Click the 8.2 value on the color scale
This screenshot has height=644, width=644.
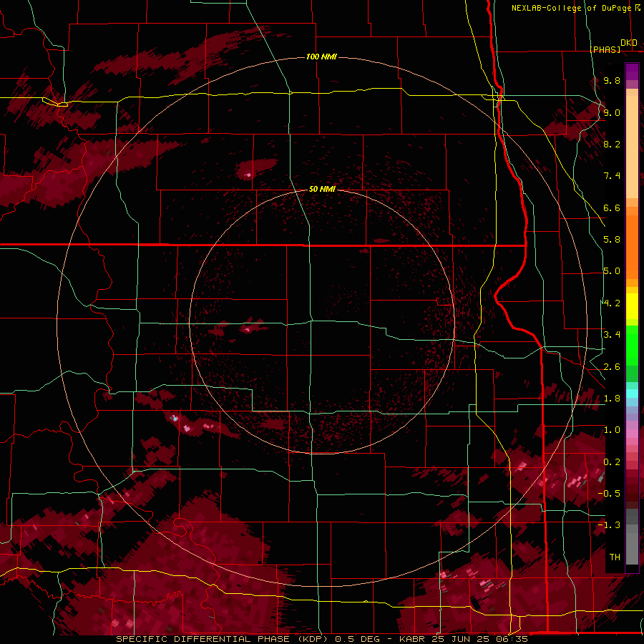[612, 144]
